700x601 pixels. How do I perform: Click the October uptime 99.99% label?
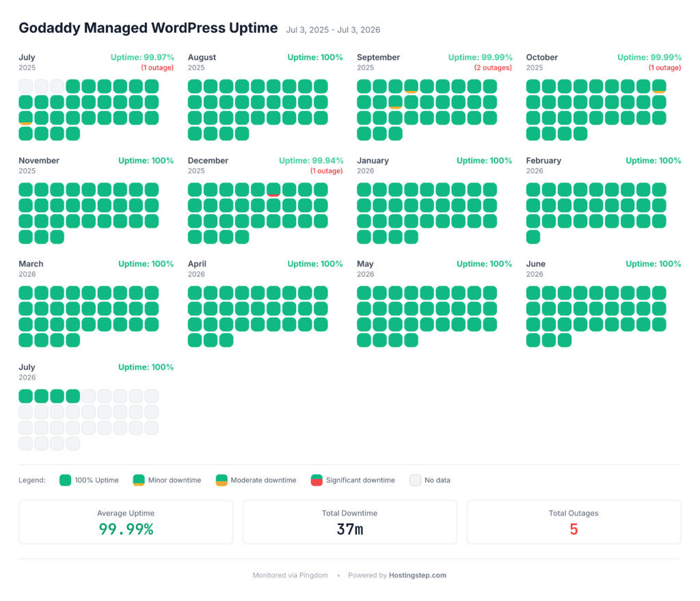[649, 57]
